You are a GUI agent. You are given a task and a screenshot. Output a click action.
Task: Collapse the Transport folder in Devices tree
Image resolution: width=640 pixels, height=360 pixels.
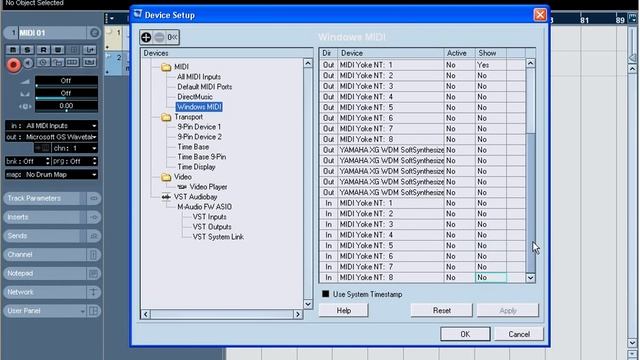pyautogui.click(x=166, y=117)
